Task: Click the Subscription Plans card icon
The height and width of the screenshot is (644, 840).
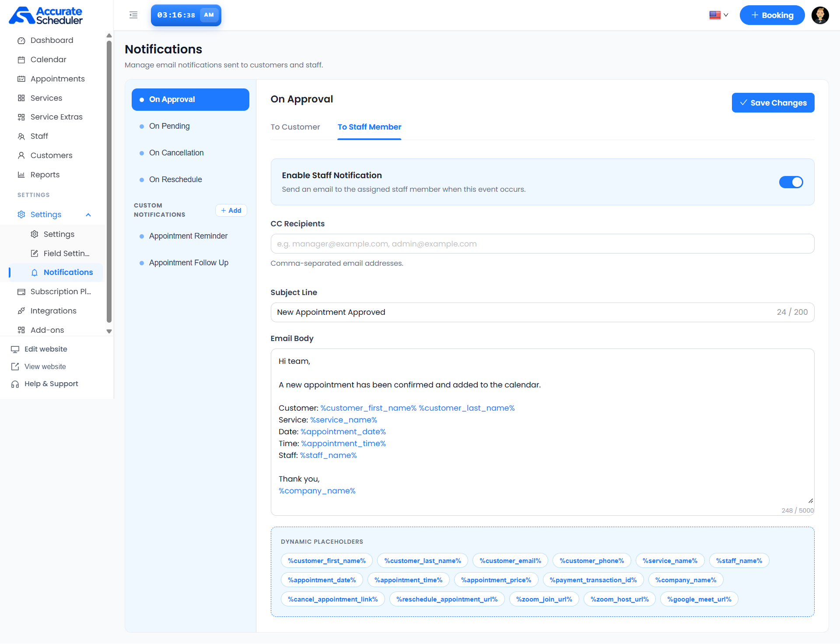Action: point(21,292)
